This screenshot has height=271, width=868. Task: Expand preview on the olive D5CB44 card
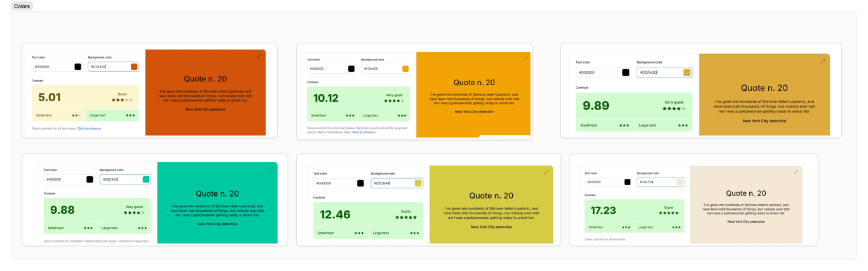coord(546,172)
